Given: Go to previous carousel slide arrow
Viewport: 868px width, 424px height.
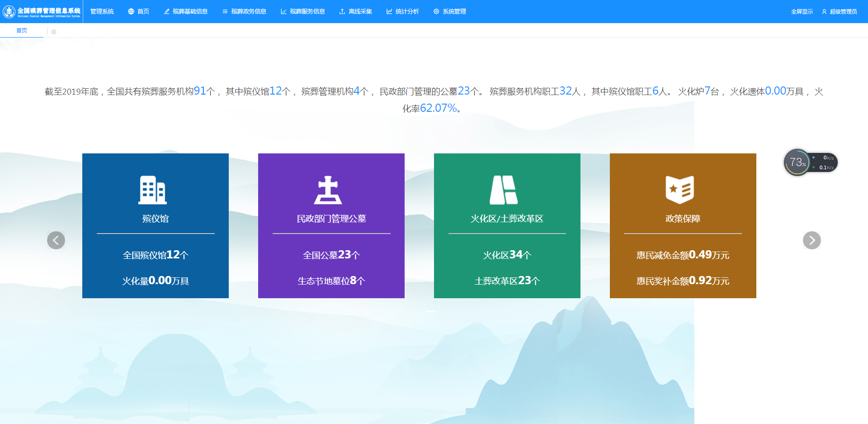Looking at the screenshot, I should coord(56,240).
